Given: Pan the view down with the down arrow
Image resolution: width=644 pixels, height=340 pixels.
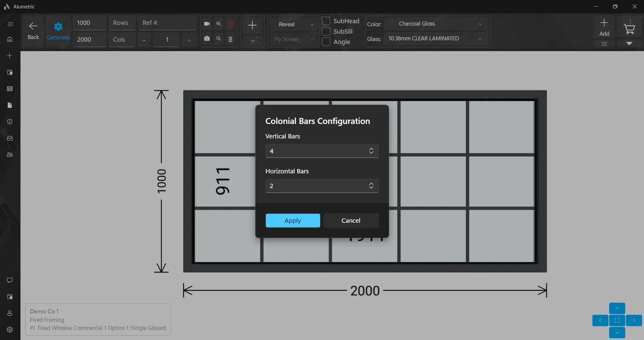Looking at the screenshot, I should [617, 332].
